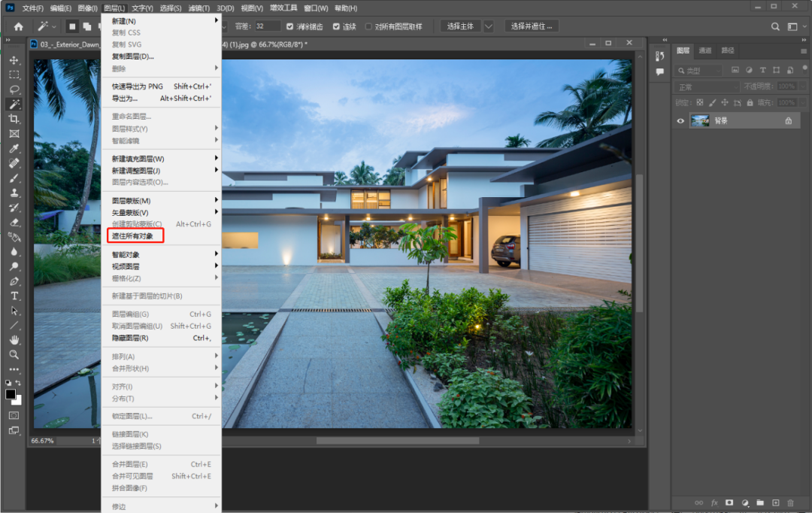Expand the 选择主体 dropdown arrow
This screenshot has height=513, width=812.
[x=489, y=26]
